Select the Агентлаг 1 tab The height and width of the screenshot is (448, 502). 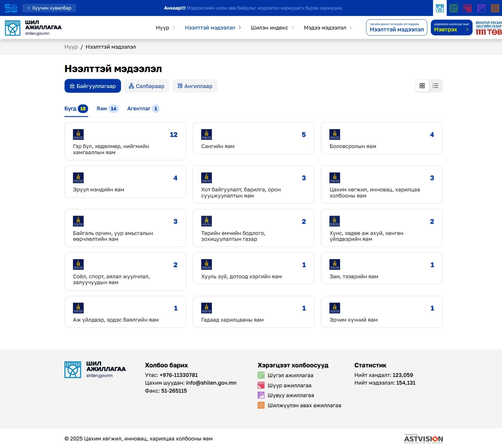pos(143,109)
